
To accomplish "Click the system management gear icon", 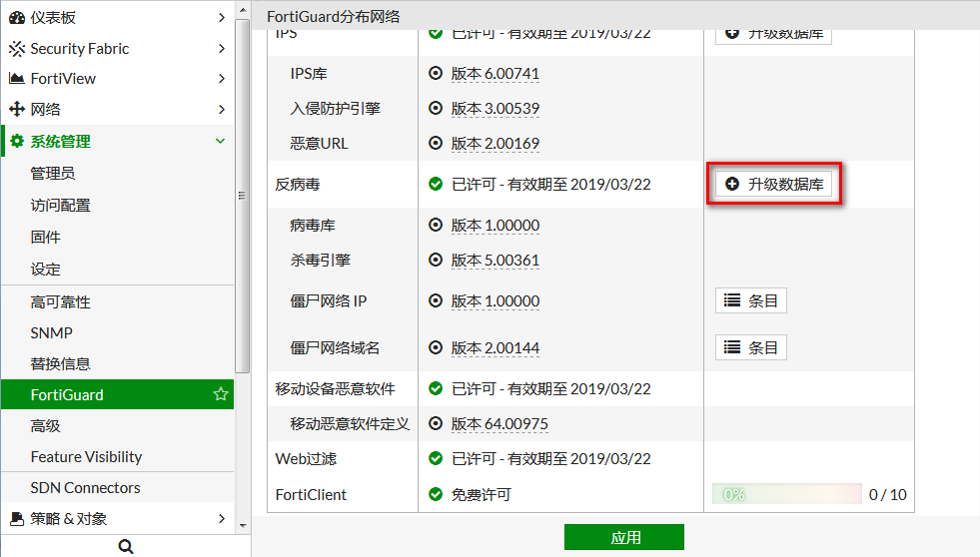I will point(17,142).
